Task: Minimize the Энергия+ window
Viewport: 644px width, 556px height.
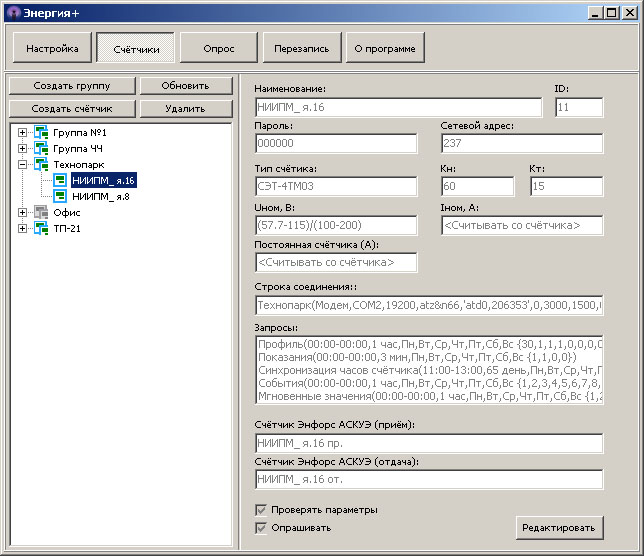Action: (594, 13)
